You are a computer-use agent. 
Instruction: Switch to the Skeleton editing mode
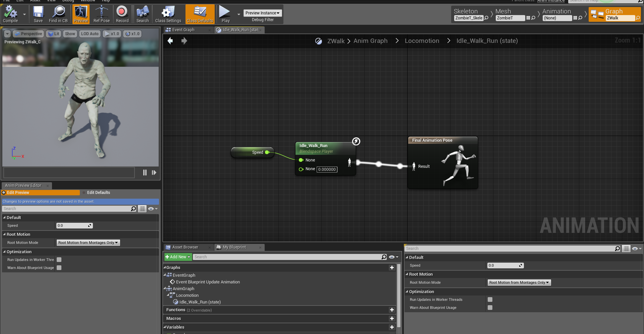pos(466,11)
